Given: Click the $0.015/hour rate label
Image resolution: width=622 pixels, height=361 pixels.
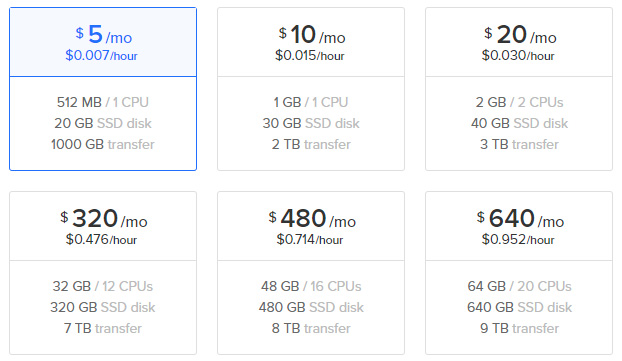Looking at the screenshot, I should coord(310,55).
